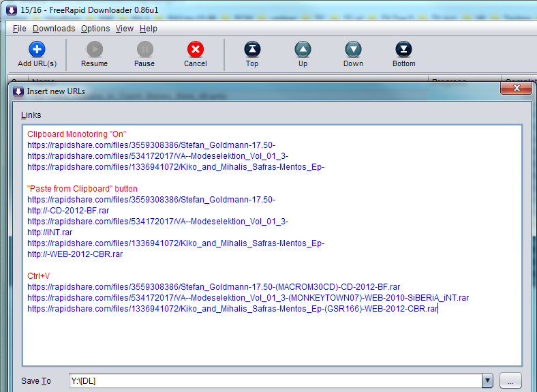Open the Options menu
Image resolution: width=537 pixels, height=392 pixels.
[x=95, y=29]
